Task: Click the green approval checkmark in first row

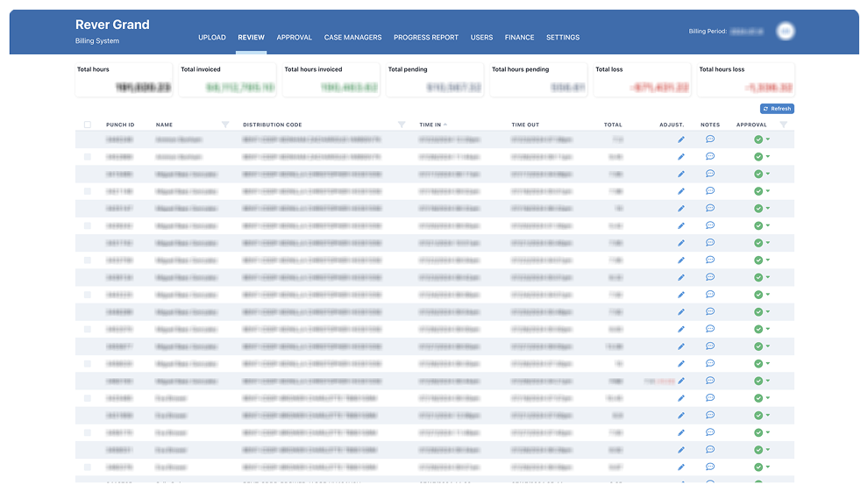Action: point(758,139)
